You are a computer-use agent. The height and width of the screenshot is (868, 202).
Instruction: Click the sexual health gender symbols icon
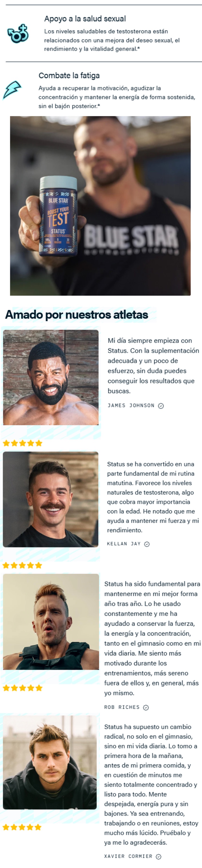(18, 34)
